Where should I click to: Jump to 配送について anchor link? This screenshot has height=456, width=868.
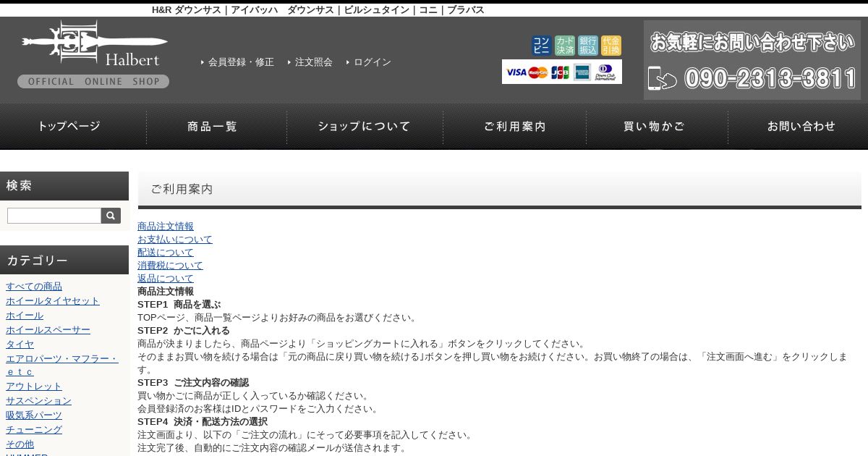[166, 253]
